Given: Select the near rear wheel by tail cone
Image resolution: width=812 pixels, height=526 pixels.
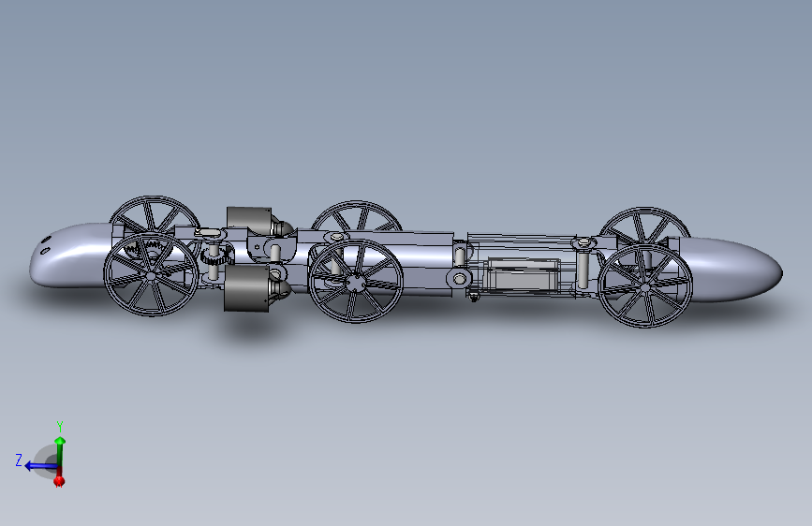Looking at the screenshot, I should pyautogui.click(x=645, y=285).
